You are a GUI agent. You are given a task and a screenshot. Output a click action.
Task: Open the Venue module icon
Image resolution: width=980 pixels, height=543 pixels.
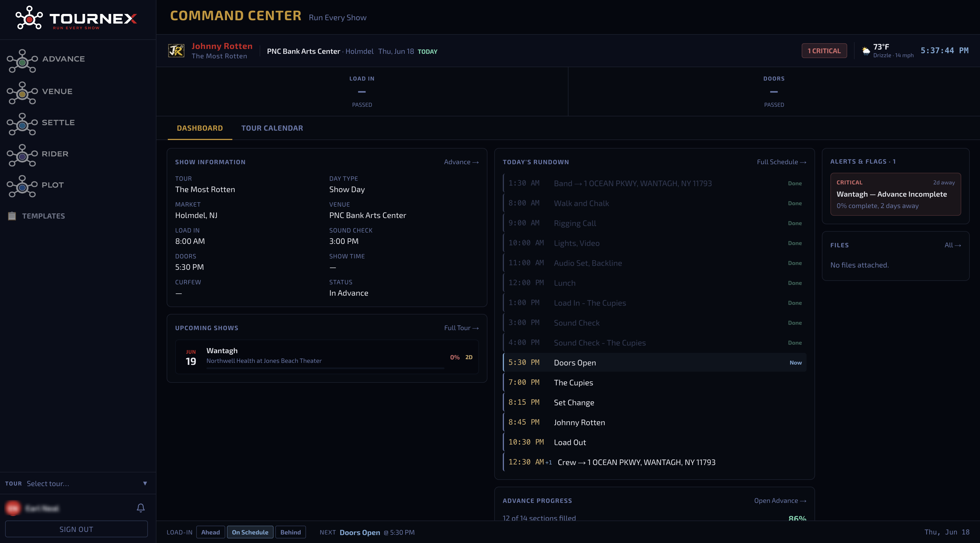22,93
